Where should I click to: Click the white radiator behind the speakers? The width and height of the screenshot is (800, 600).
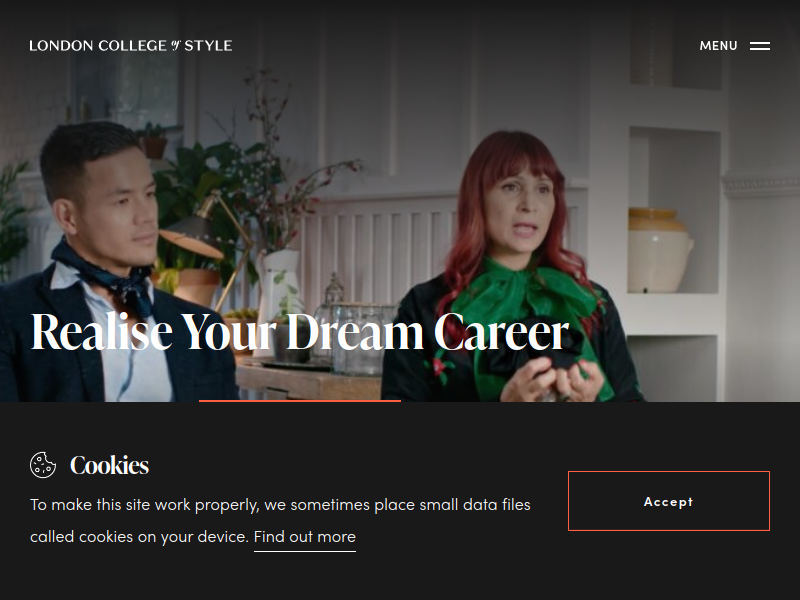378,245
